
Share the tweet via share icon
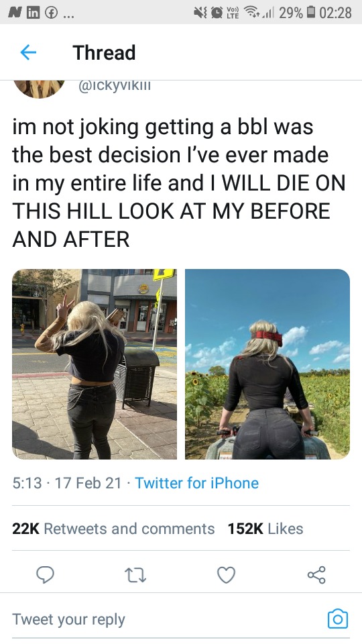(x=316, y=575)
